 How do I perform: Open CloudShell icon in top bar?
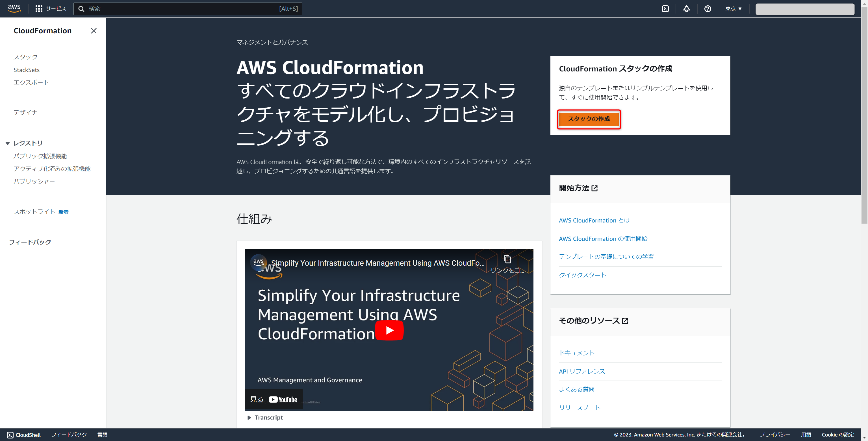click(665, 9)
